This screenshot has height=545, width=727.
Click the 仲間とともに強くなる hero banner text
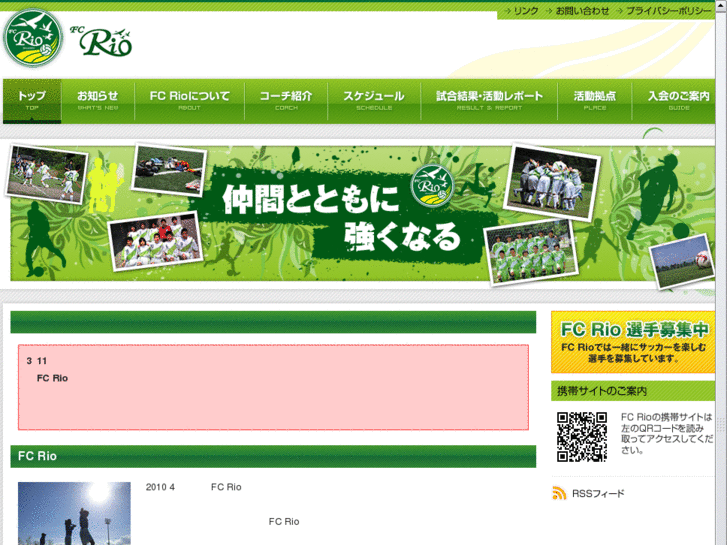pos(341,219)
